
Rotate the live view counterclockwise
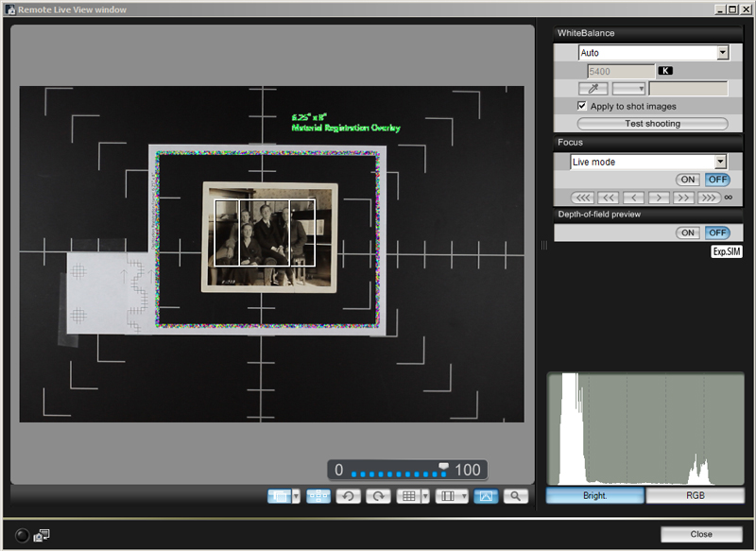[349, 496]
